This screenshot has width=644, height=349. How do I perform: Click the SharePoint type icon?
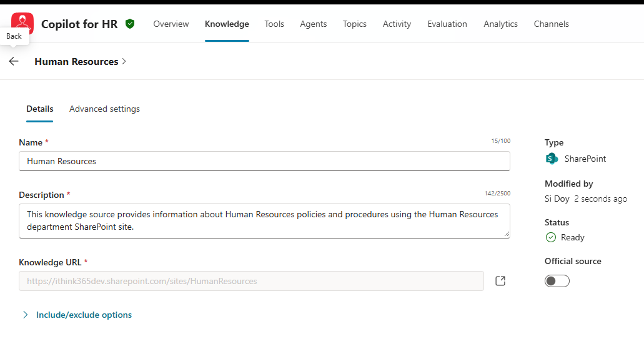552,159
